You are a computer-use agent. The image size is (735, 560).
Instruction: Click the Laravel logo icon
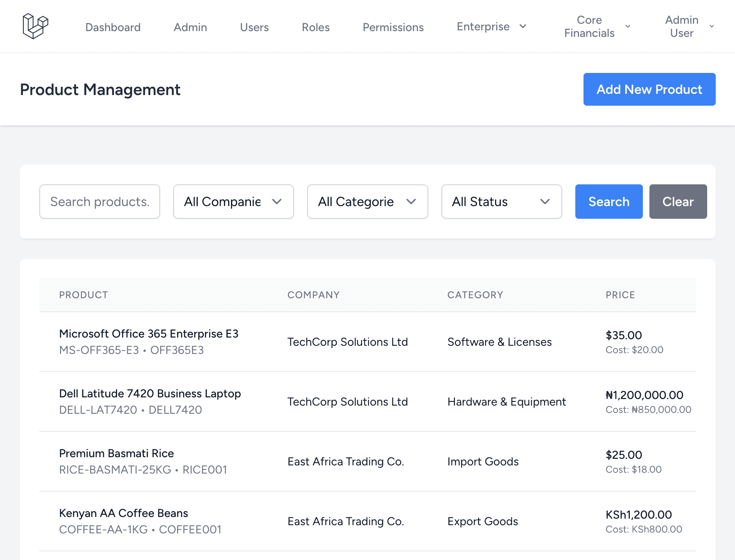coord(35,26)
